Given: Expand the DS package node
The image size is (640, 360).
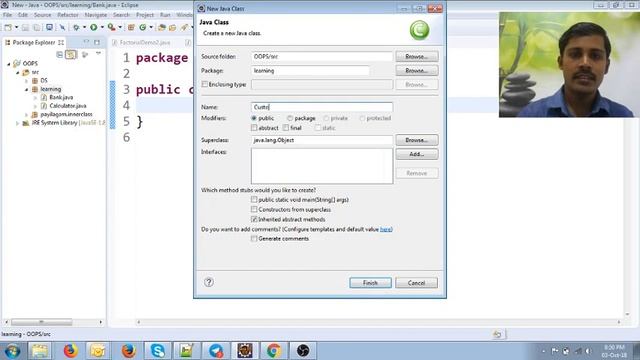Looking at the screenshot, I should (27, 81).
